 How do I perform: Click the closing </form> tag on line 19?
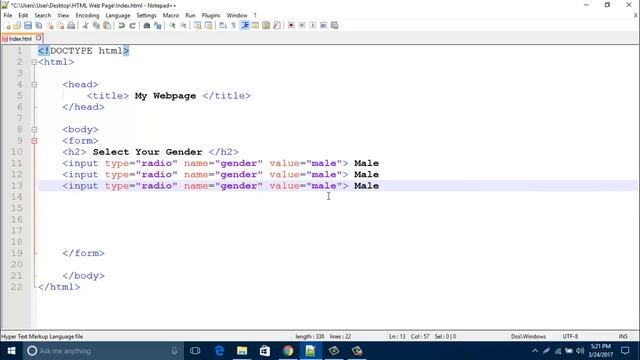(83, 253)
